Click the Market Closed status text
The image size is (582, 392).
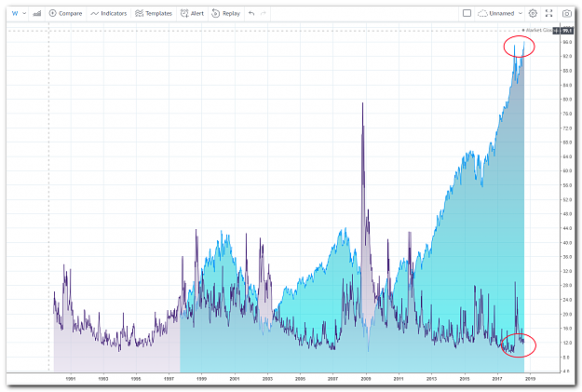tap(537, 30)
